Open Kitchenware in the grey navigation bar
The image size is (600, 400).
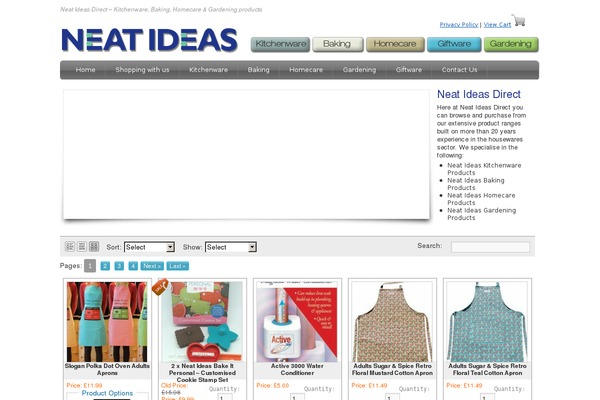209,70
